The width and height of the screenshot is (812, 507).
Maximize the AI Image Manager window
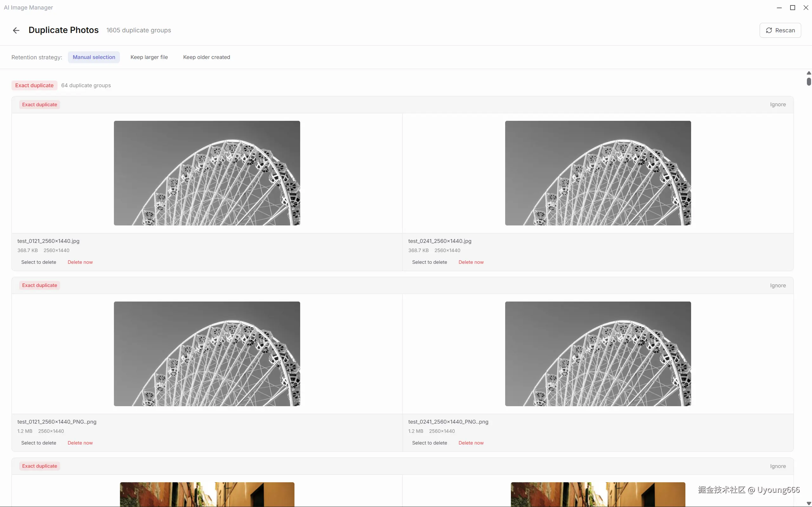793,8
